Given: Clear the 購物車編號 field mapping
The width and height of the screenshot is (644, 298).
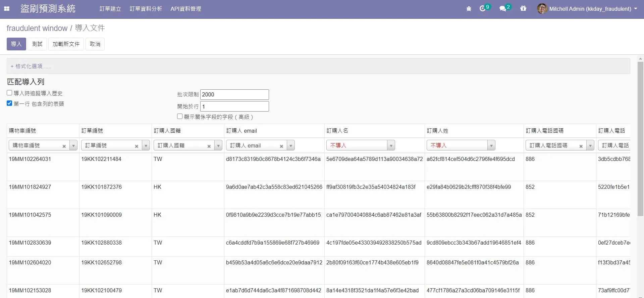Looking at the screenshot, I should [x=64, y=146].
